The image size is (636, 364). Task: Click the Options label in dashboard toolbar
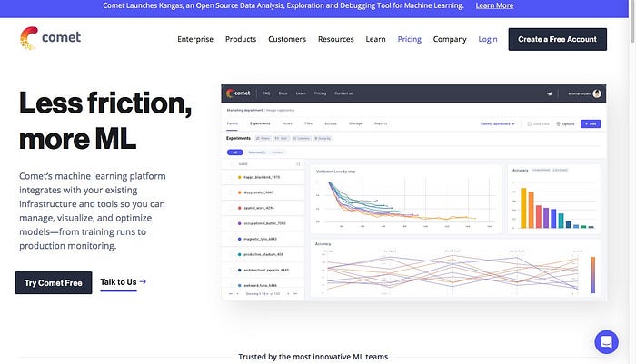click(568, 123)
